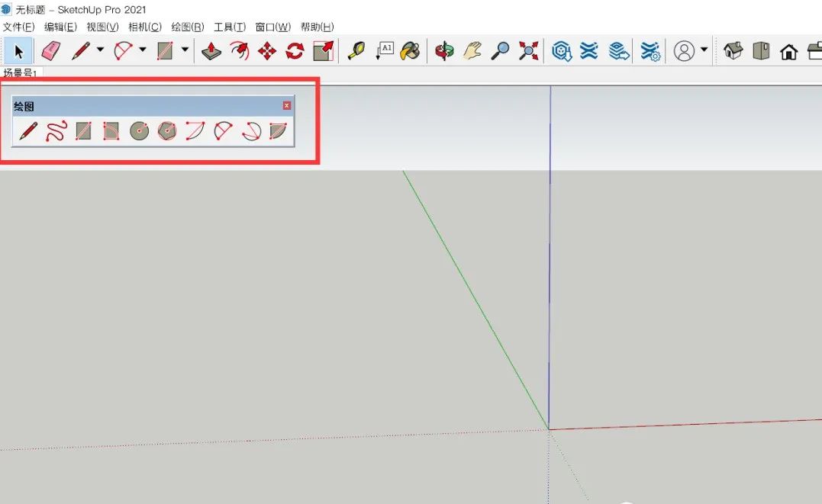Open the 文件(F) menu
Image resolution: width=822 pixels, height=504 pixels.
pyautogui.click(x=19, y=27)
